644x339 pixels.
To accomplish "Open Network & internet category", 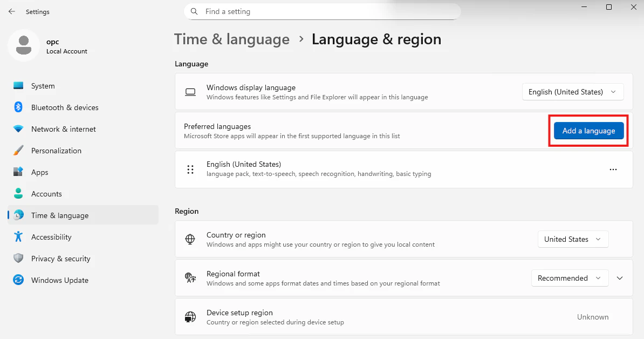I will 83,129.
